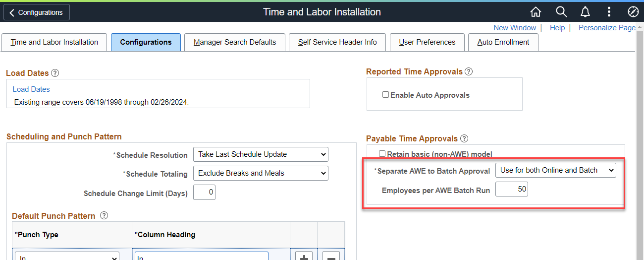This screenshot has width=644, height=260.
Task: Switch to Manager Search Defaults tab
Action: click(x=235, y=42)
